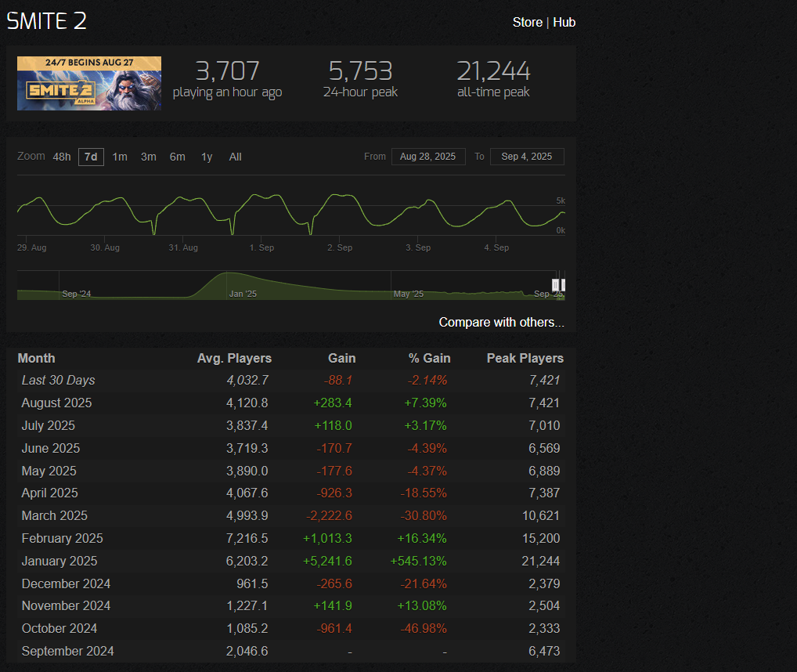Open the Hub link

(x=564, y=23)
